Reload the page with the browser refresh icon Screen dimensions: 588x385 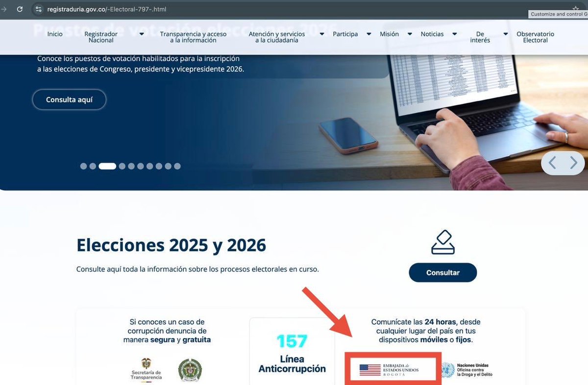tap(20, 9)
